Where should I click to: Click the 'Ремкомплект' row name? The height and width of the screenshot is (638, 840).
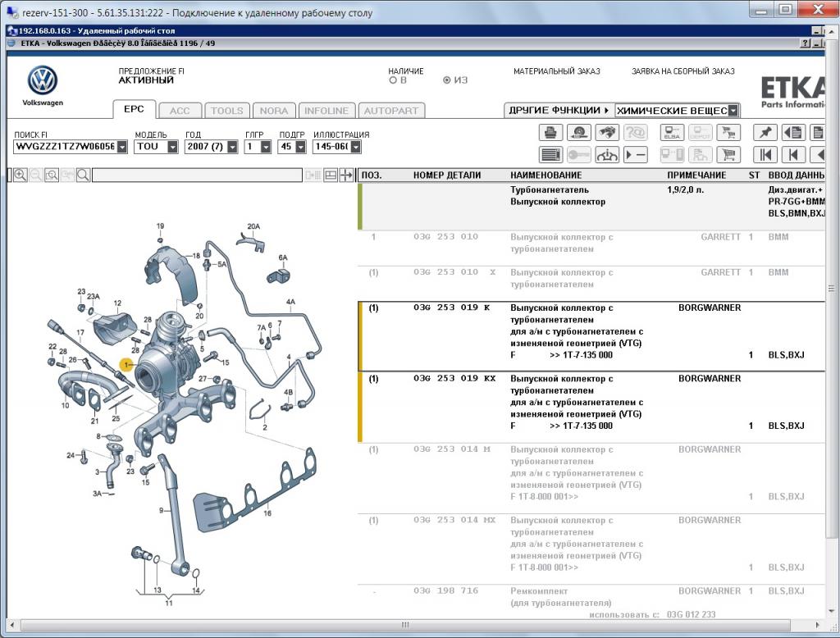coord(539,591)
